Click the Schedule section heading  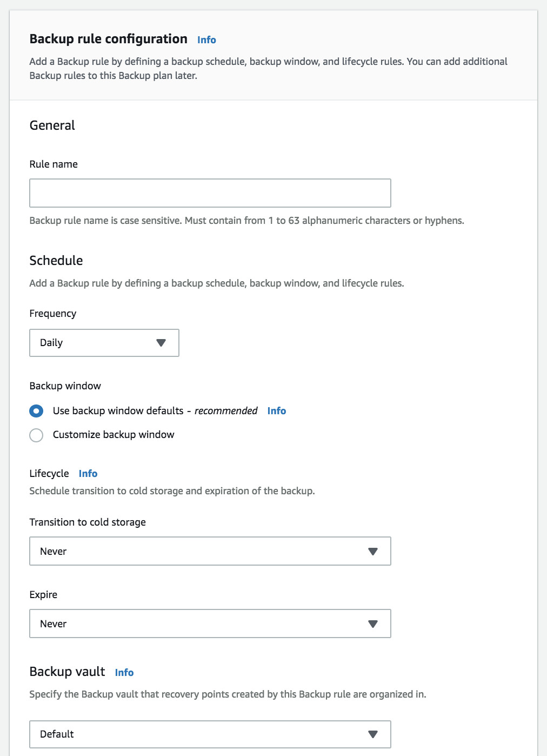tap(56, 261)
